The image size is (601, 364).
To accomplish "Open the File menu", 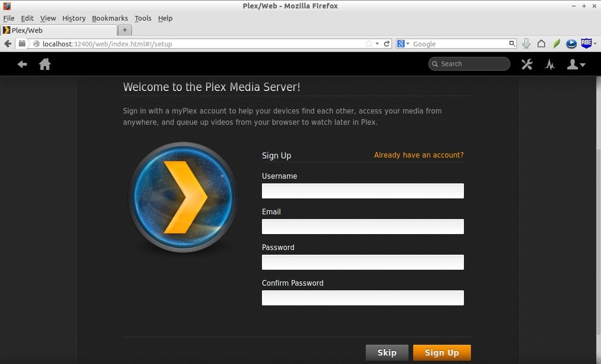I will 9,18.
